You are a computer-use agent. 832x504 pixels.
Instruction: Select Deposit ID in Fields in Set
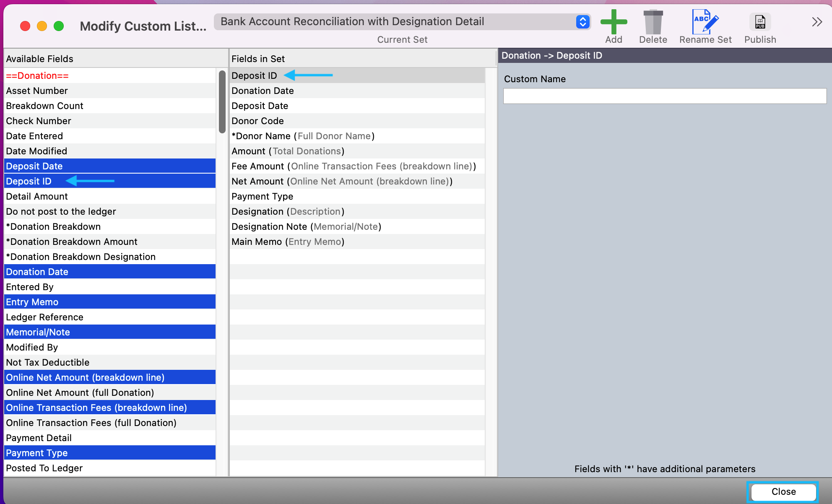pos(254,76)
